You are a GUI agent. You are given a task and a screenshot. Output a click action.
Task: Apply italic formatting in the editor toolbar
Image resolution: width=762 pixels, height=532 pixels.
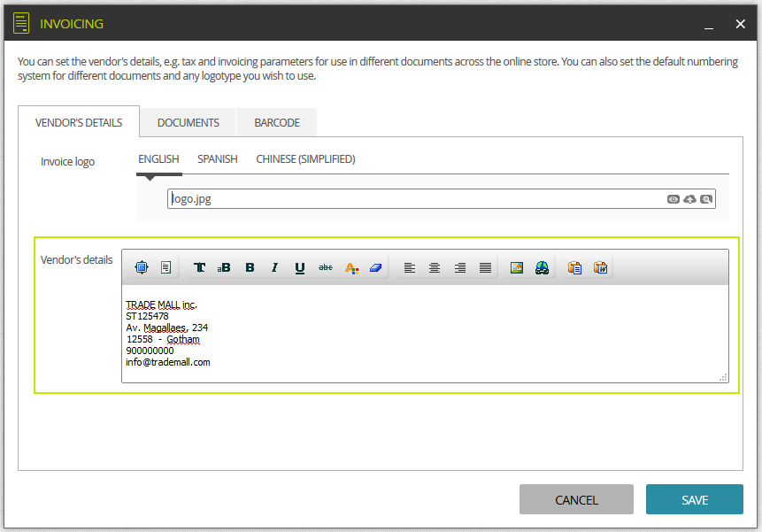click(x=274, y=267)
